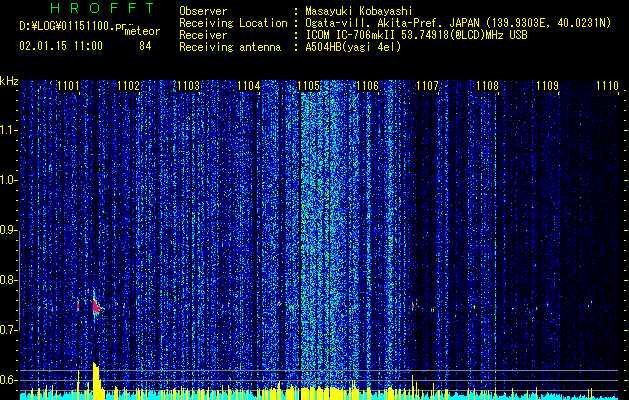Screen dimensions: 629x400
Task: Click the 1102 time marker
Action: pyautogui.click(x=128, y=85)
